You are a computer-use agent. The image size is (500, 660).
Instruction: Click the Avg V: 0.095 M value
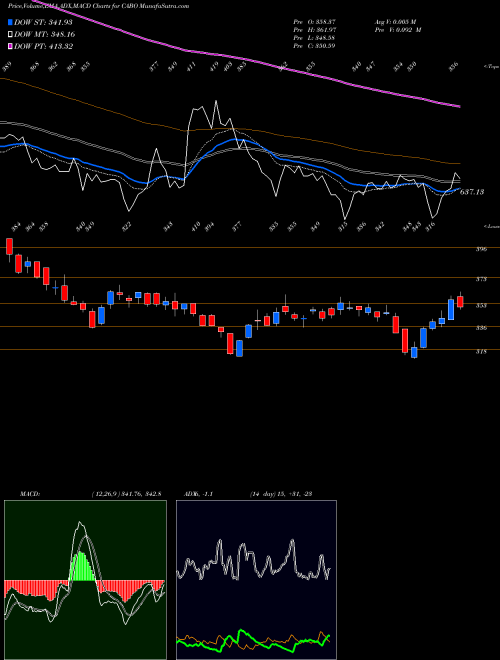pyautogui.click(x=395, y=22)
